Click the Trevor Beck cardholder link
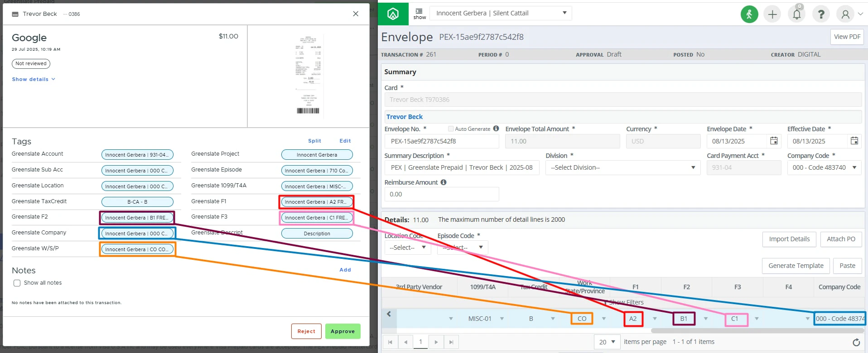Image resolution: width=868 pixels, height=353 pixels. pyautogui.click(x=405, y=117)
